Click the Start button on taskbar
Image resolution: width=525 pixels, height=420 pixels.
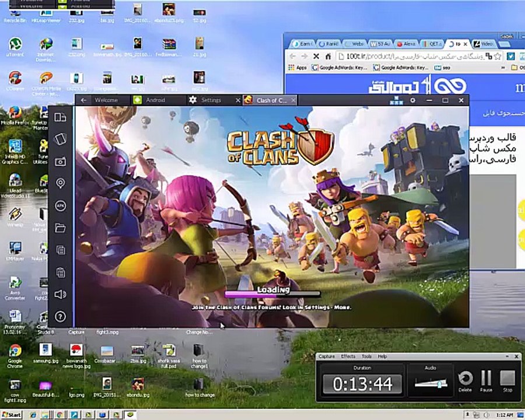(x=12, y=415)
